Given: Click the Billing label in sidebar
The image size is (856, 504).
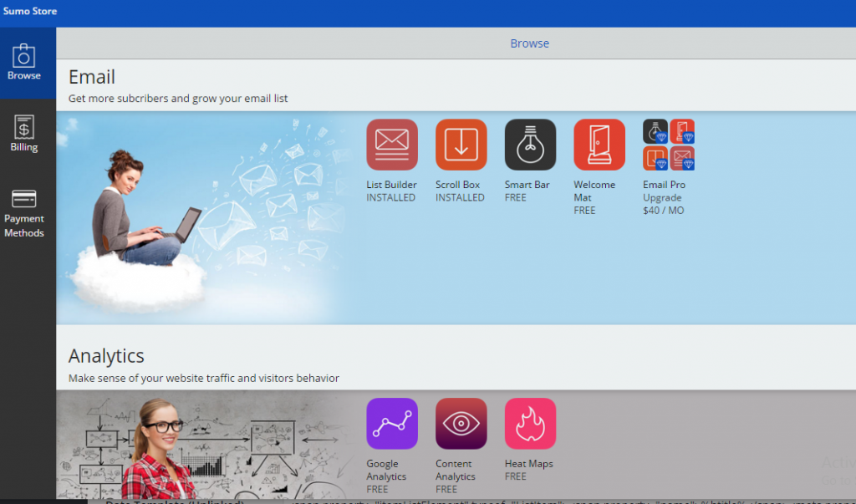Looking at the screenshot, I should 24,147.
